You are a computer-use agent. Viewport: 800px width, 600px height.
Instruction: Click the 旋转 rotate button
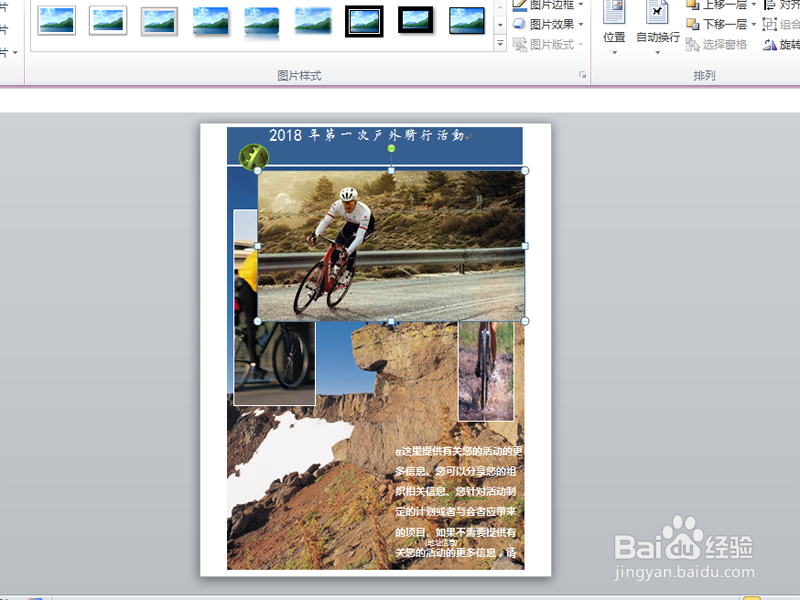point(782,45)
